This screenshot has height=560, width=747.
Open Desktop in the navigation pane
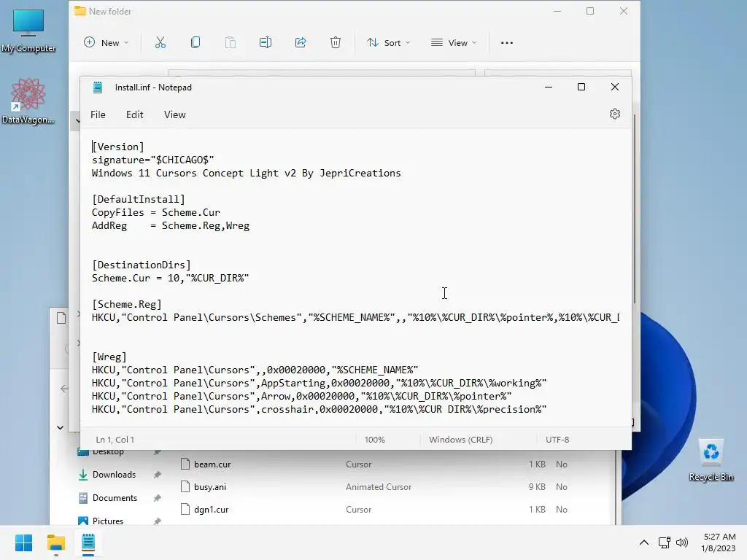108,452
